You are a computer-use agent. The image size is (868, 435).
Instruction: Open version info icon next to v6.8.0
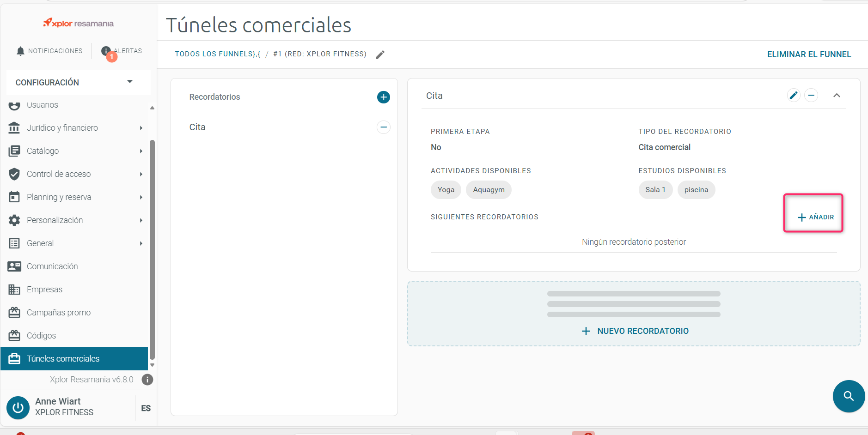[147, 380]
